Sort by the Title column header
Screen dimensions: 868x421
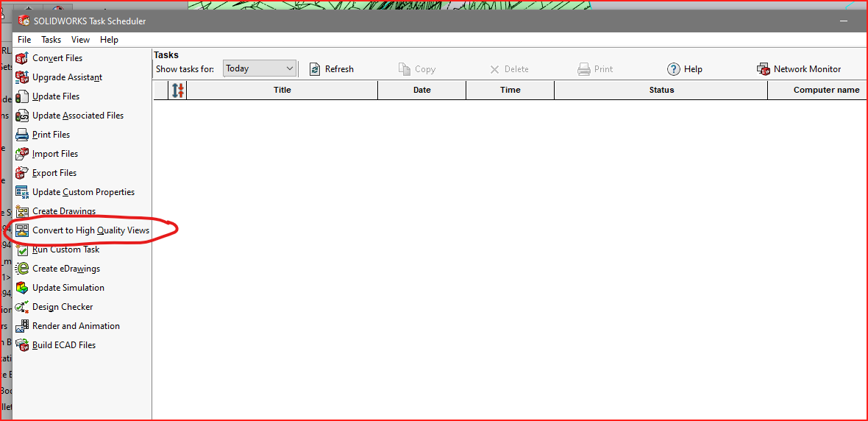click(x=282, y=91)
